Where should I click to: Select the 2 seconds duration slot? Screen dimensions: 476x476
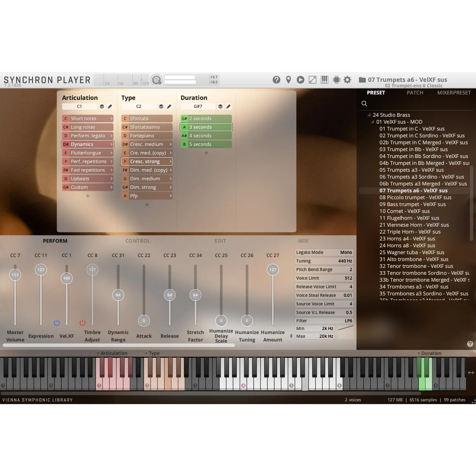[206, 119]
